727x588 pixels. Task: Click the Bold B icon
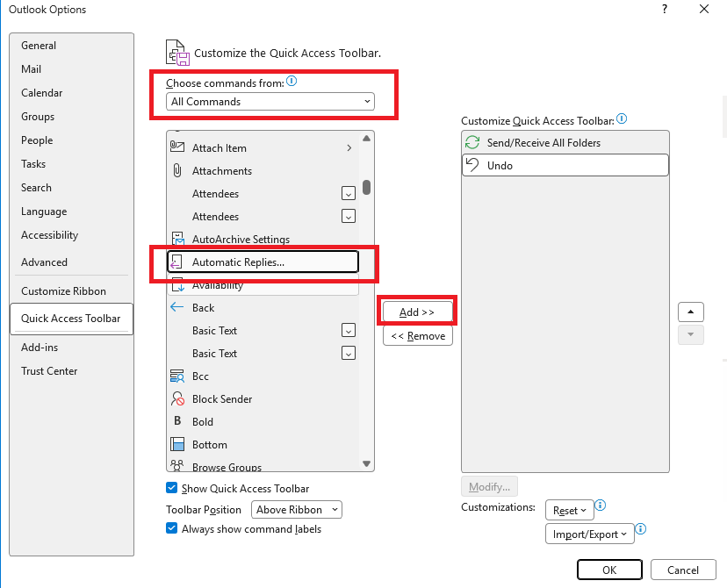tap(177, 421)
